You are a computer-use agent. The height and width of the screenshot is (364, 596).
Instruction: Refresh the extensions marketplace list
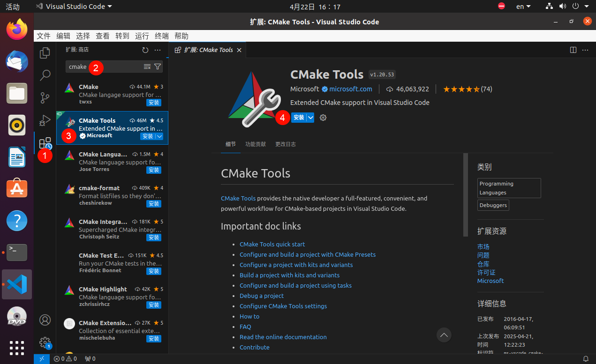145,50
